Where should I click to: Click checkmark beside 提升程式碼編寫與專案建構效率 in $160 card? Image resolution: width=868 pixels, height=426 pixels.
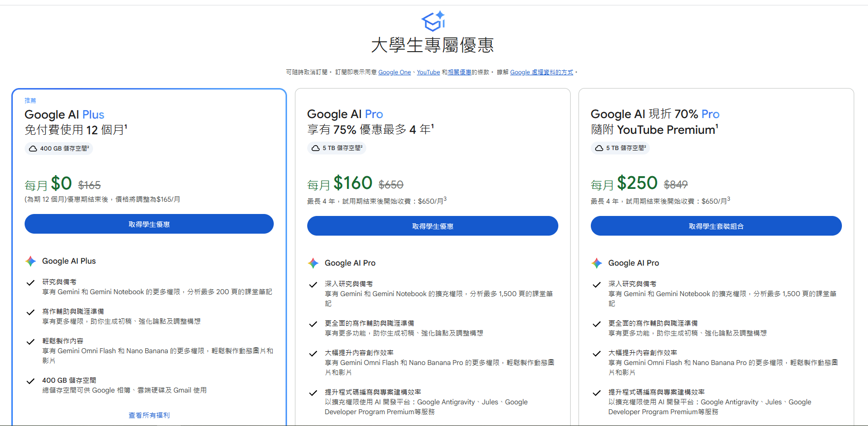pos(313,393)
